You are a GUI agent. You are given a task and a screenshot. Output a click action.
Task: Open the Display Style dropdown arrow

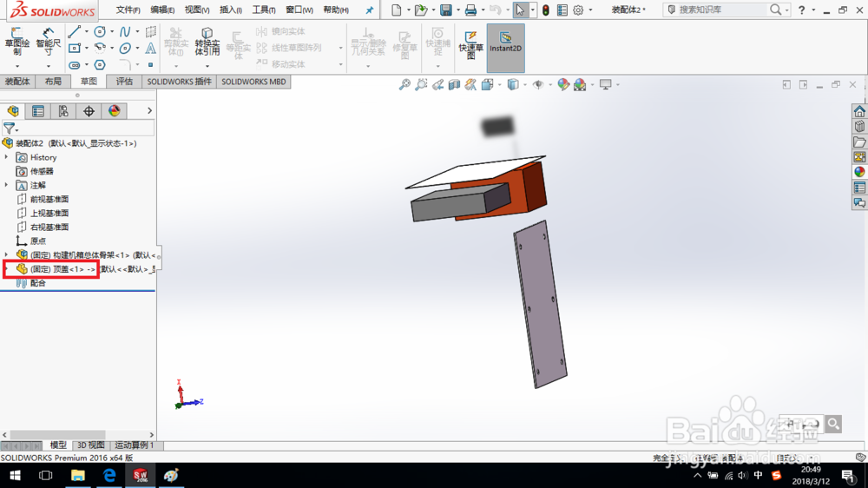point(525,85)
